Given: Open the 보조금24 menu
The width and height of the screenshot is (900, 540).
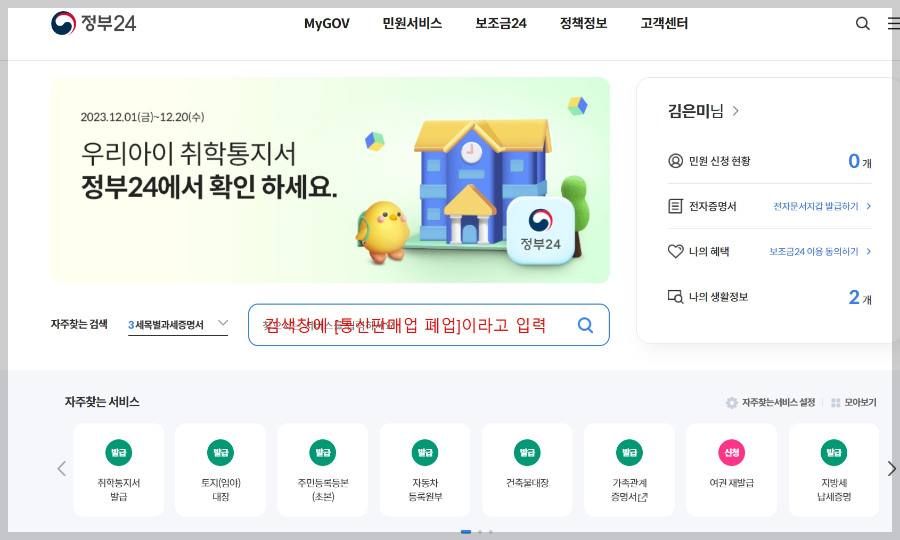Looking at the screenshot, I should pyautogui.click(x=501, y=24).
